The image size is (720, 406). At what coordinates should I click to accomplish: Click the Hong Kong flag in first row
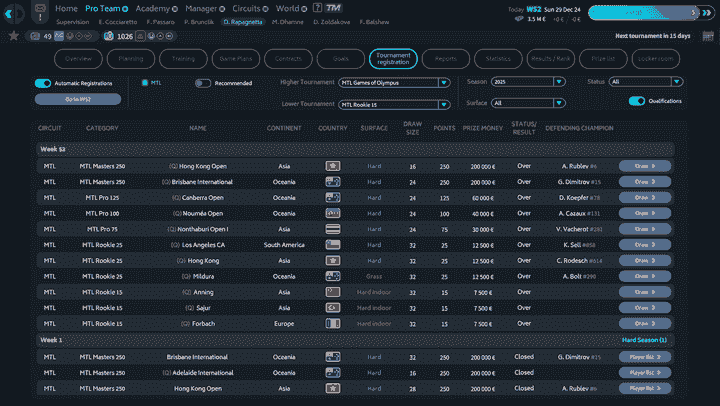(x=333, y=166)
